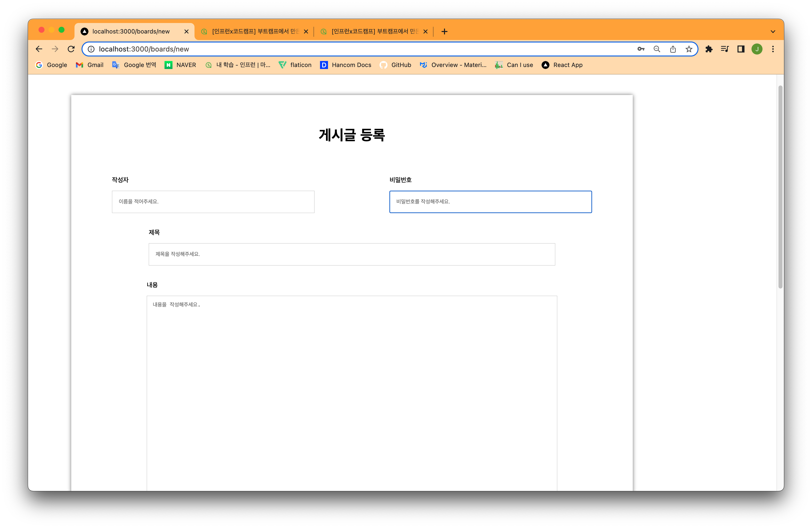Image resolution: width=812 pixels, height=528 pixels.
Task: Click the 비밀번호 label
Action: 400,180
